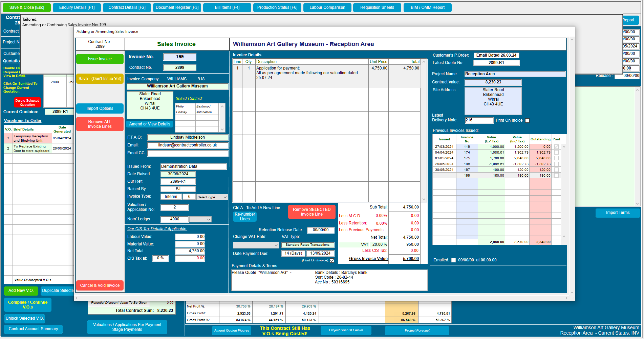Click the green Issue Invoice button
This screenshot has height=339, width=644.
[100, 59]
